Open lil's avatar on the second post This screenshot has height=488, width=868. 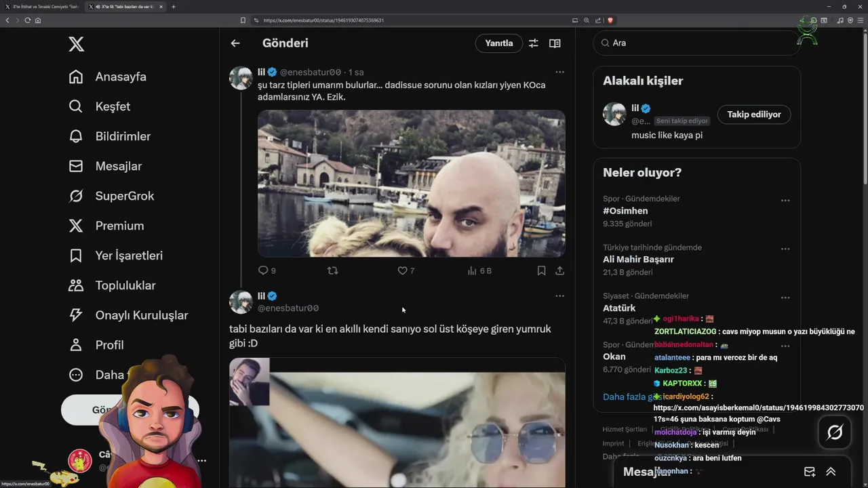point(241,302)
